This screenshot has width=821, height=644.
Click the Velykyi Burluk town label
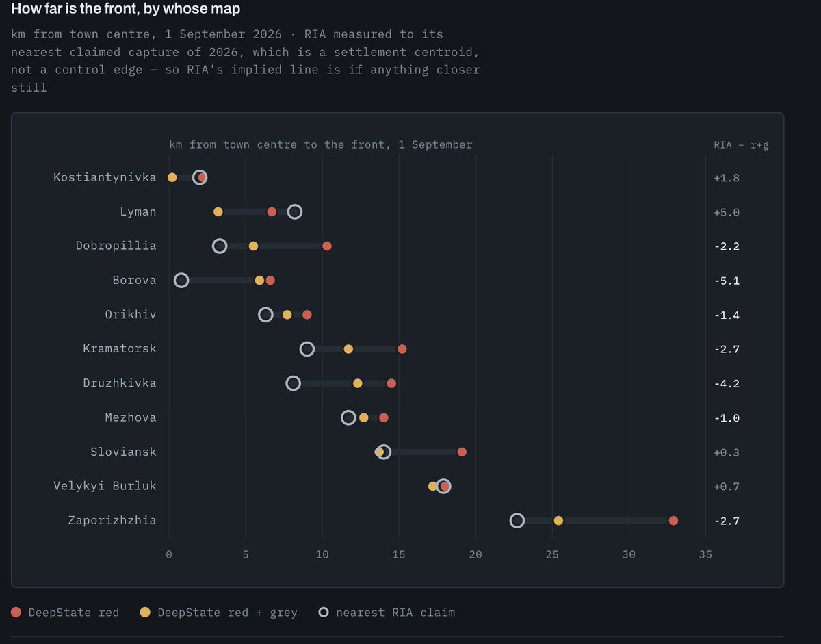[x=105, y=485]
